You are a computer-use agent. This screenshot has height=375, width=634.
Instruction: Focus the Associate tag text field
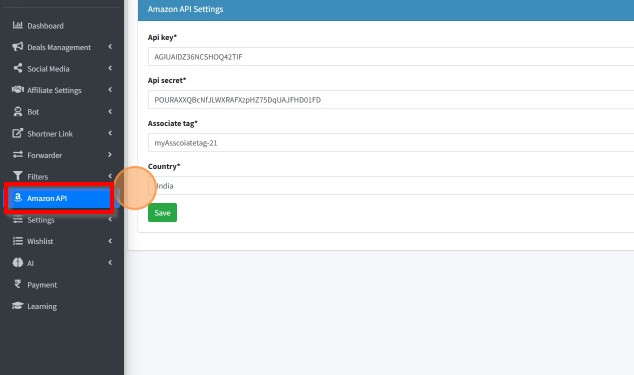[391, 143]
